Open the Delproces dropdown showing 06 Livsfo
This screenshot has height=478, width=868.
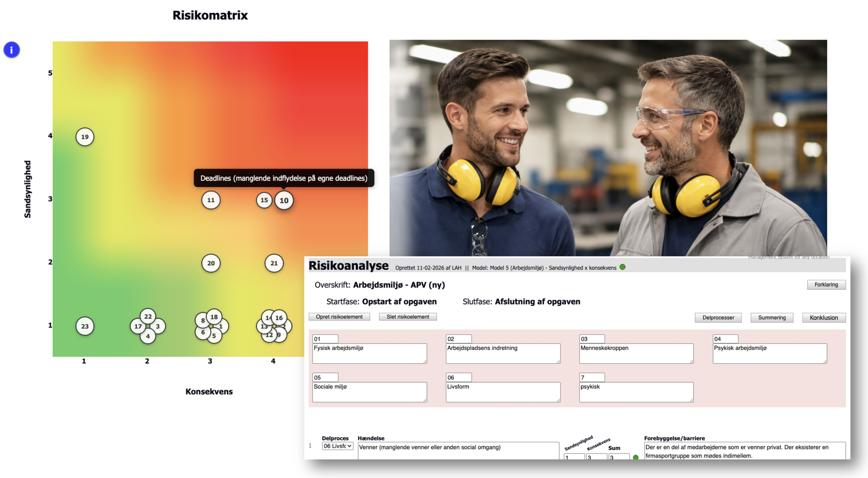point(337,446)
